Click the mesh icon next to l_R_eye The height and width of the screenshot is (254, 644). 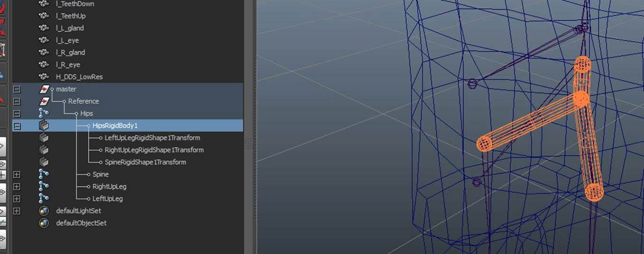pyautogui.click(x=44, y=64)
